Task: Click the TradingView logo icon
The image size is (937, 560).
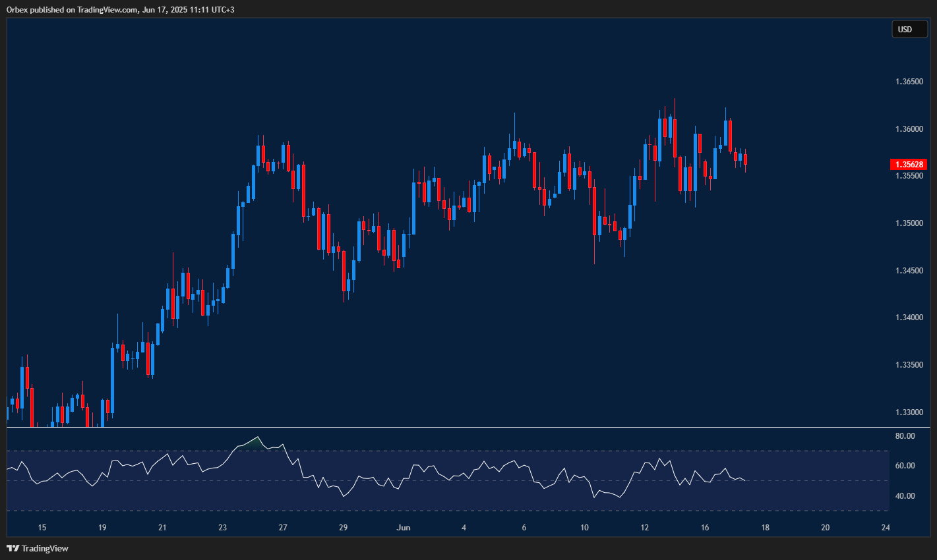Action: [13, 548]
